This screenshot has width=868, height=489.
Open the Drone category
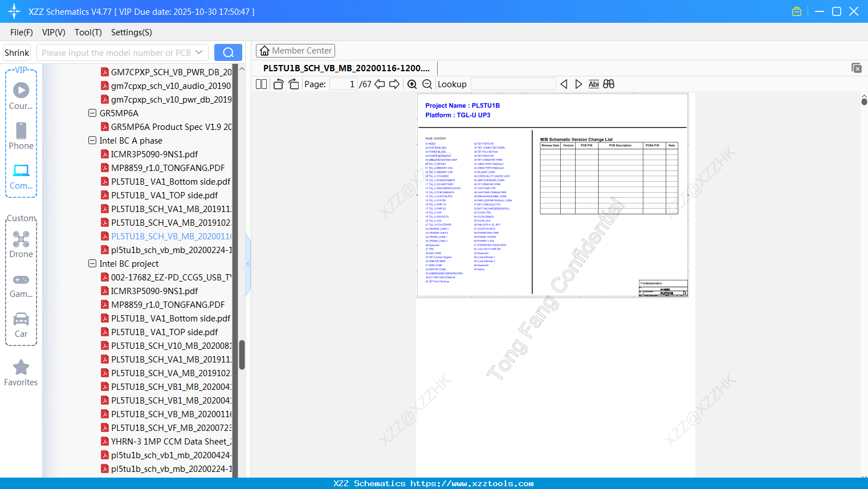tap(21, 244)
